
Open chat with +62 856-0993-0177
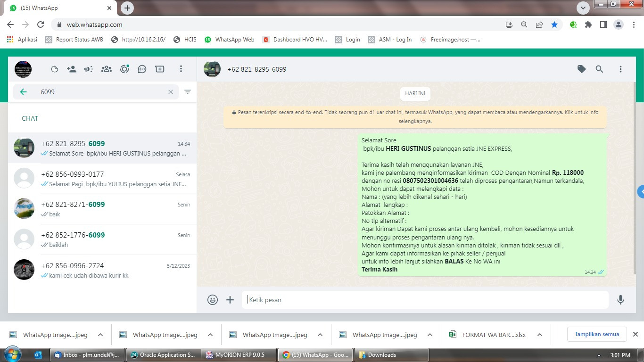(102, 179)
